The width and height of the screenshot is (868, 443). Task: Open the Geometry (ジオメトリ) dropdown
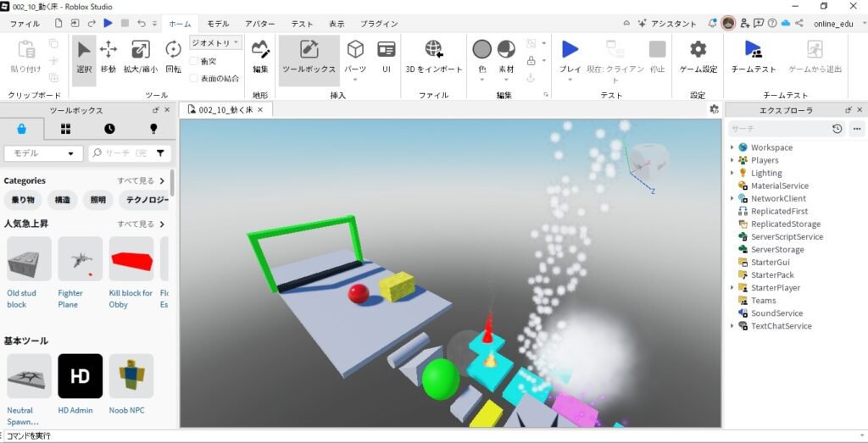click(215, 42)
